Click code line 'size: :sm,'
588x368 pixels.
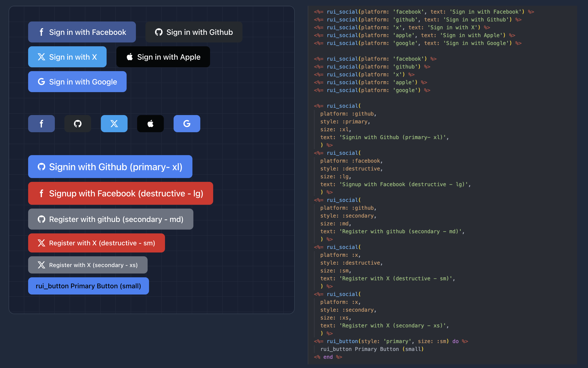pyautogui.click(x=336, y=271)
